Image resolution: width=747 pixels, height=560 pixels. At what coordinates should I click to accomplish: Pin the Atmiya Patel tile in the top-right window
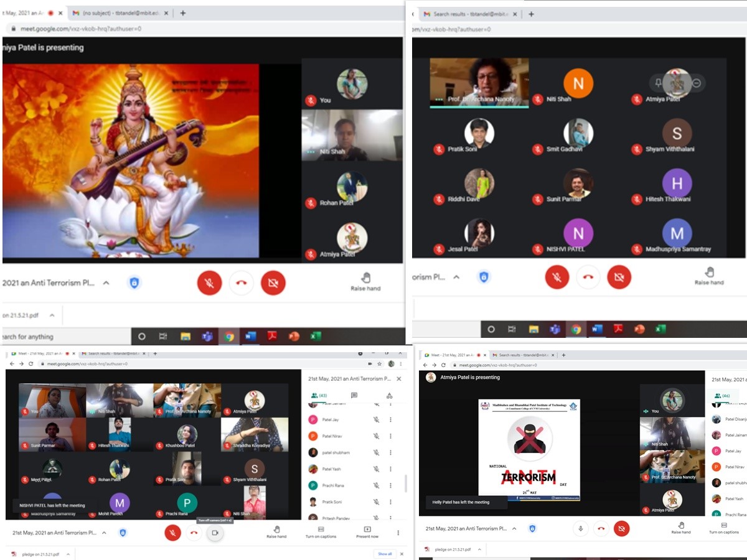pos(659,82)
